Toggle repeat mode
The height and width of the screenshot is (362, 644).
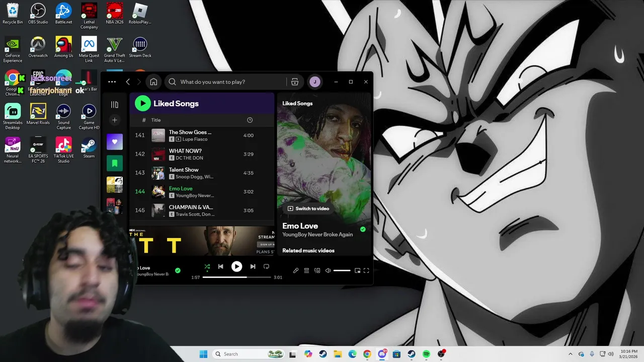click(x=266, y=267)
